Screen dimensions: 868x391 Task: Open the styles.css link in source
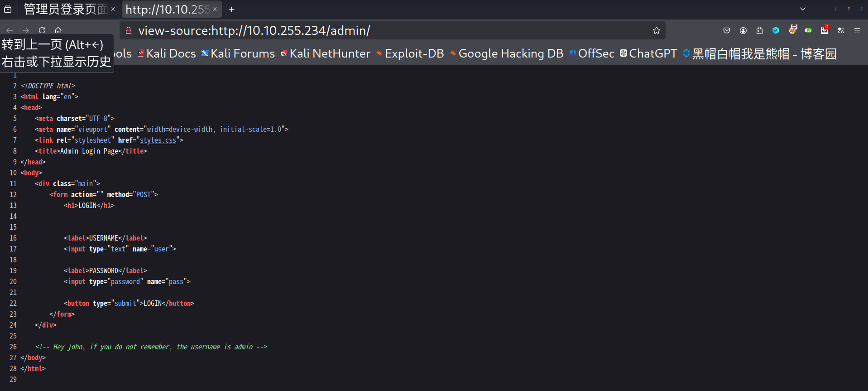(x=158, y=140)
